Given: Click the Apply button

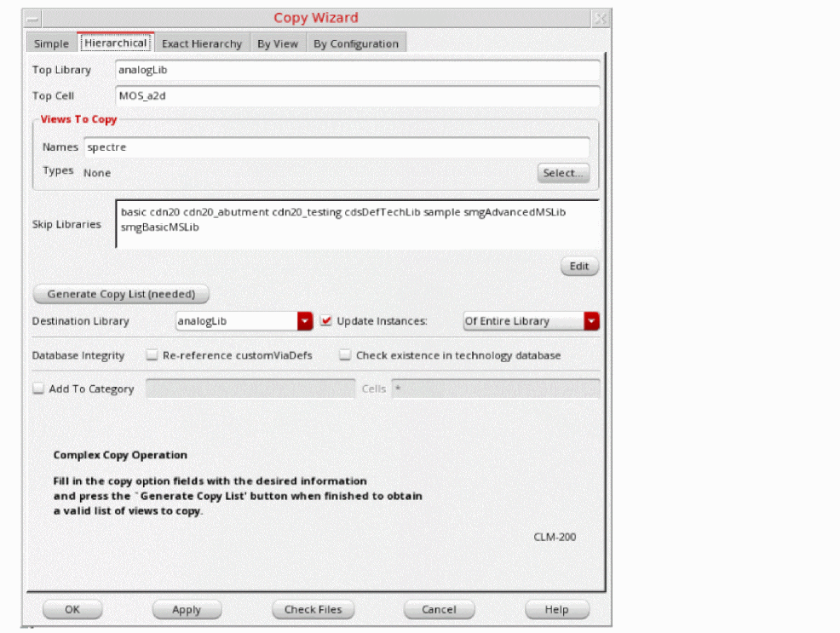Looking at the screenshot, I should 187,609.
